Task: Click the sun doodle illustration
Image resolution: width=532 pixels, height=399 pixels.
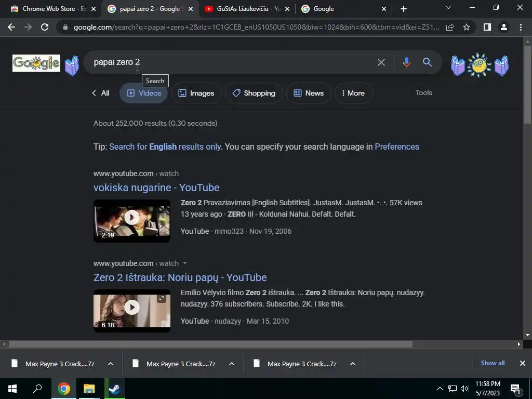Action: [478, 65]
